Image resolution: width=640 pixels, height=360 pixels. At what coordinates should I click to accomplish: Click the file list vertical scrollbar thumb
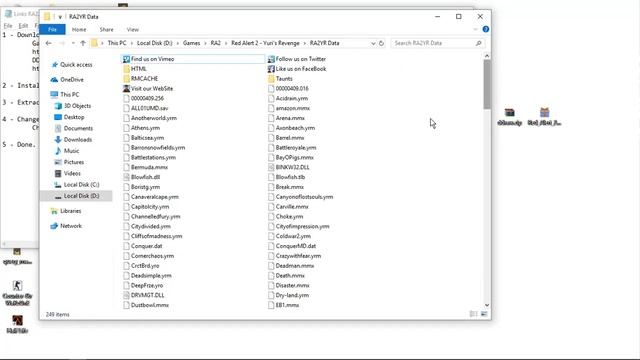(x=487, y=84)
